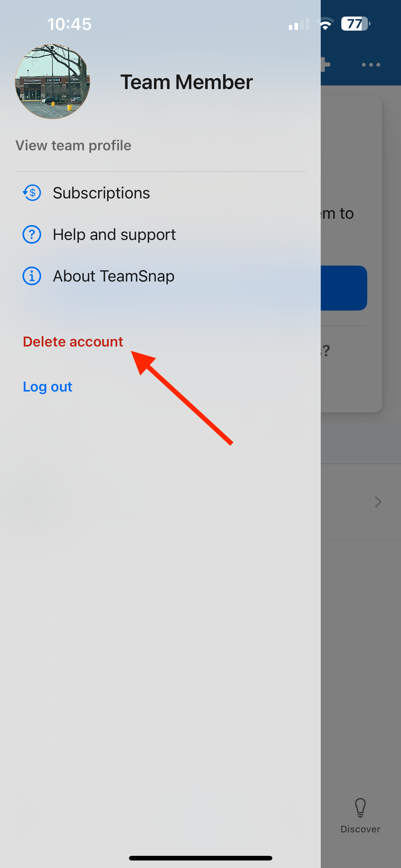This screenshot has height=868, width=401.
Task: Tap Delete account red link
Action: tap(73, 341)
